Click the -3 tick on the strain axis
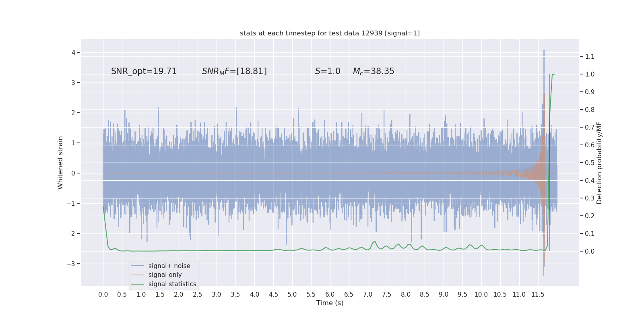The height and width of the screenshot is (322, 644). 71,264
